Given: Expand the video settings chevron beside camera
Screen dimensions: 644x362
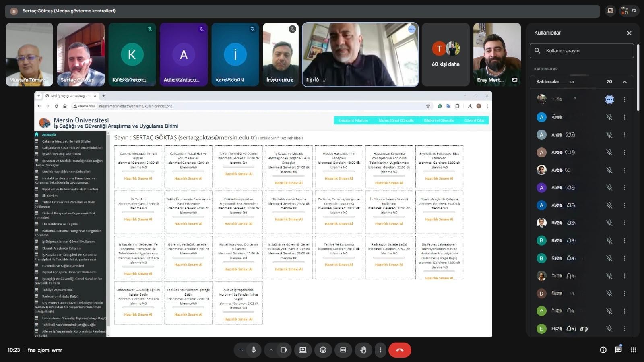Looking at the screenshot, I should point(271,350).
